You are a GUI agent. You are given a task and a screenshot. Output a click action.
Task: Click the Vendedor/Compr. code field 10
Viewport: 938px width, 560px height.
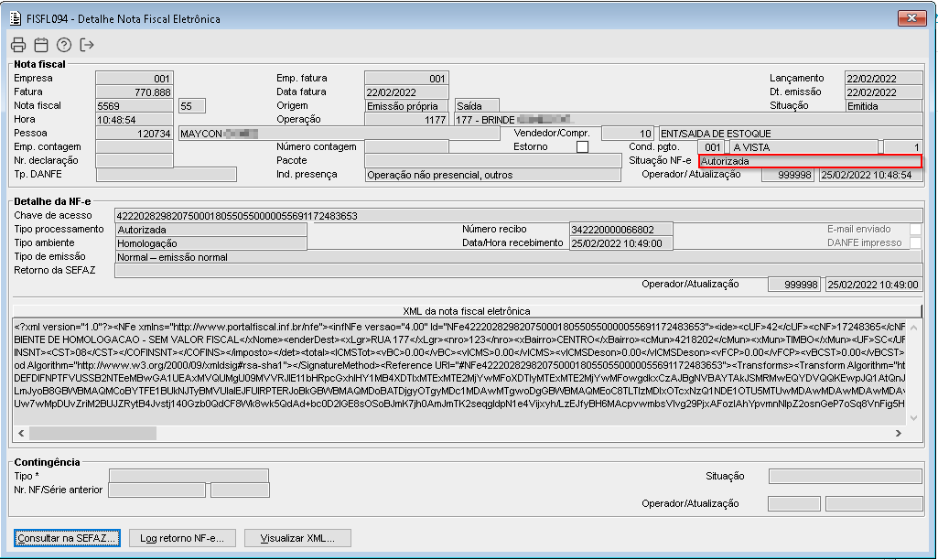[628, 134]
